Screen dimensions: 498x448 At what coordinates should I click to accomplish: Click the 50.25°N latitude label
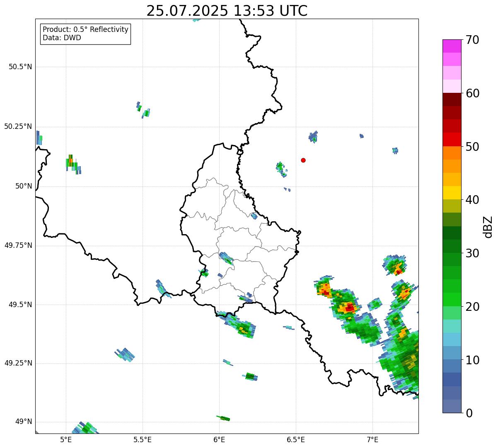click(x=18, y=126)
